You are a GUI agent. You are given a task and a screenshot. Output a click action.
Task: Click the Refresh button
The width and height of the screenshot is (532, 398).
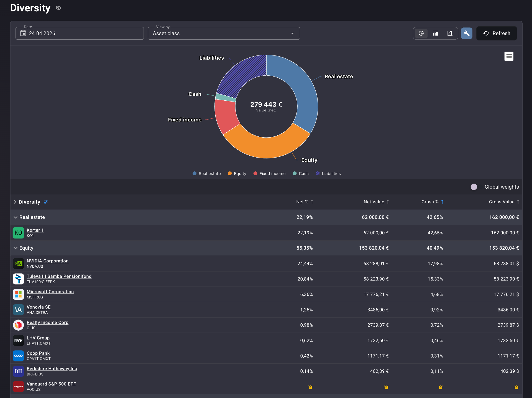tap(497, 33)
